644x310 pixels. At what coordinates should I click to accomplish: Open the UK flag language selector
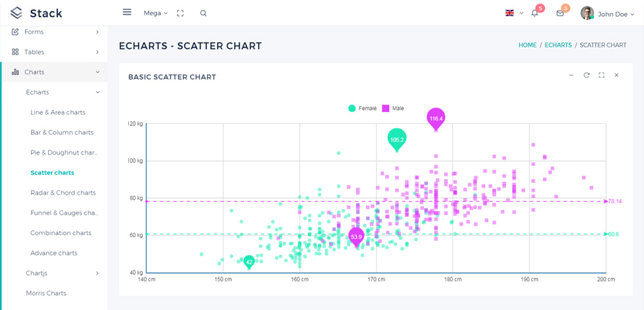click(x=510, y=13)
